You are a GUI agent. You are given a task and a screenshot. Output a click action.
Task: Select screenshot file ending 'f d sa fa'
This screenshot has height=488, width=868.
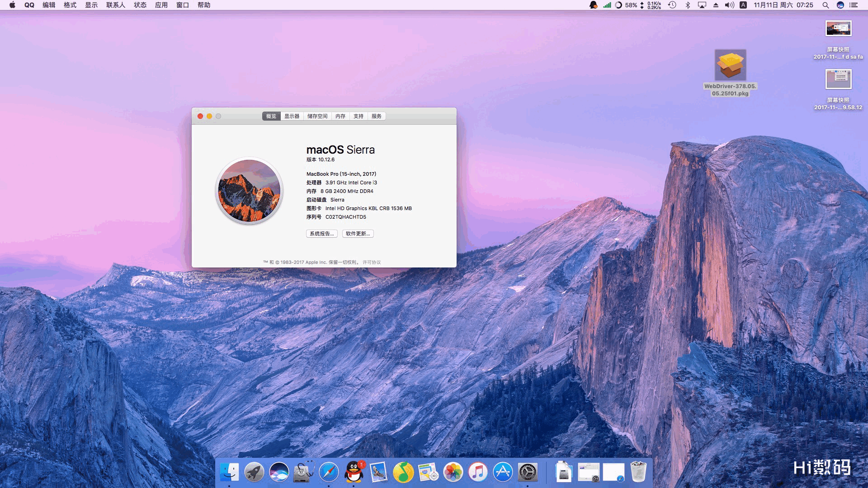(838, 40)
